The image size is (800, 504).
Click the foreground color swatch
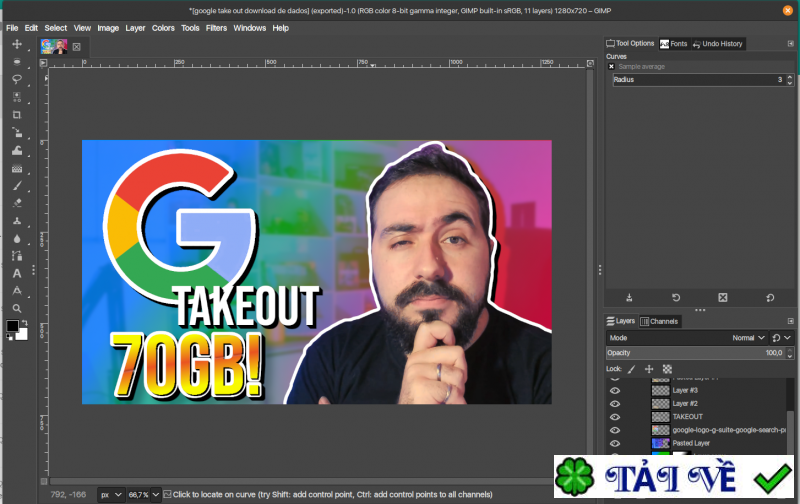(12, 326)
